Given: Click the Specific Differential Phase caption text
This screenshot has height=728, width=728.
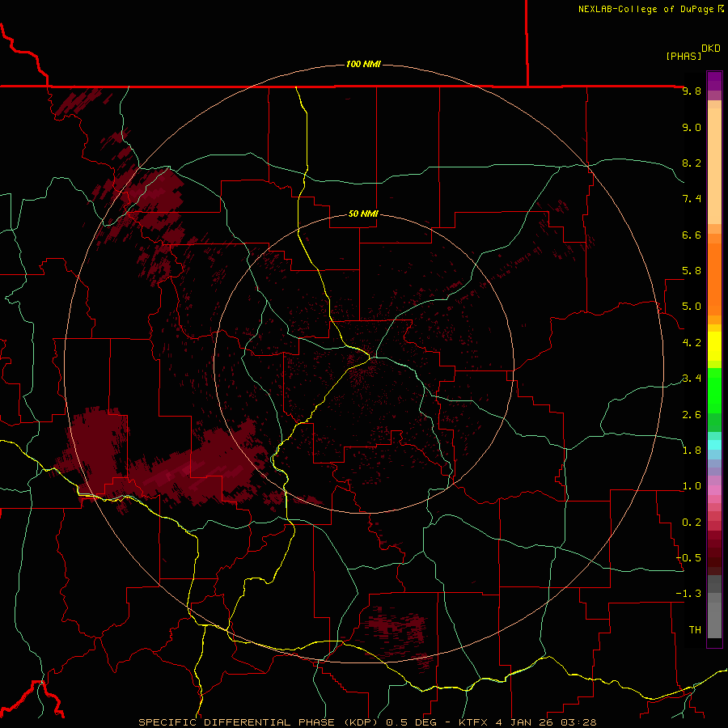Looking at the screenshot, I should [368, 722].
